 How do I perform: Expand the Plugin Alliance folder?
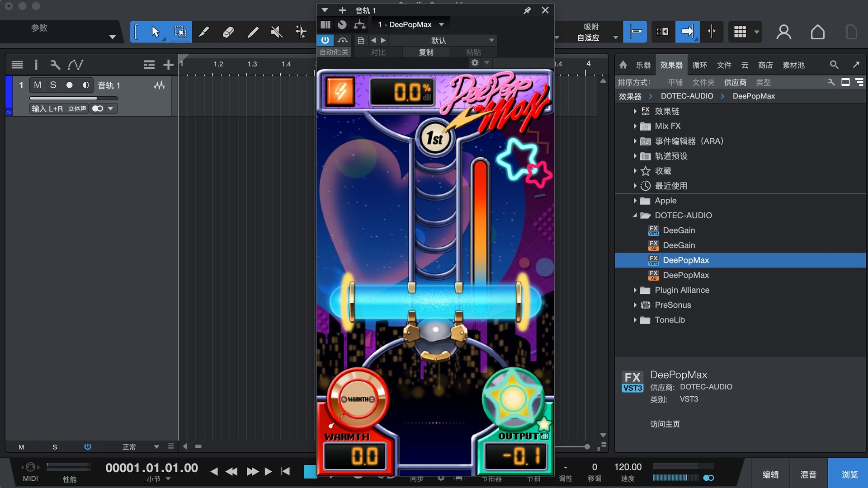coord(635,290)
